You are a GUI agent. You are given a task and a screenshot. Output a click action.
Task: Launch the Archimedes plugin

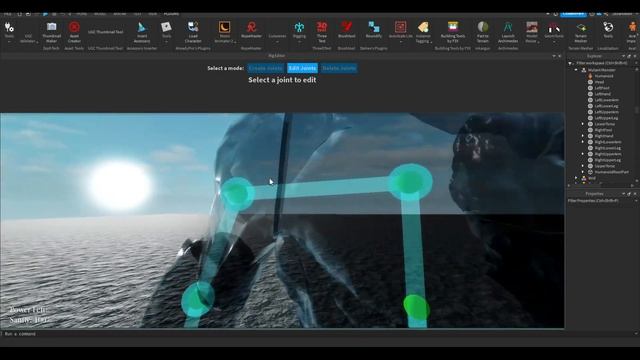pyautogui.click(x=508, y=32)
